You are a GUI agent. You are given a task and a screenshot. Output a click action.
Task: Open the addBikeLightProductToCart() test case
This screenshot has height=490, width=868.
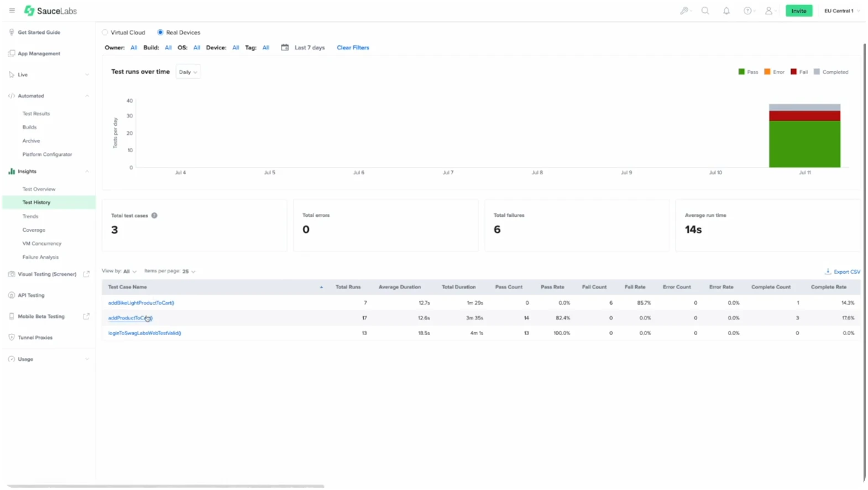[x=141, y=303]
